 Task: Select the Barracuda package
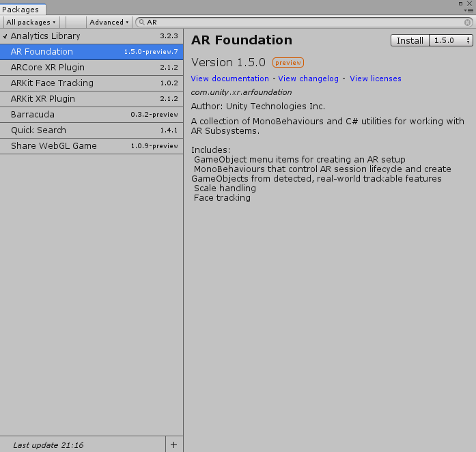pyautogui.click(x=92, y=115)
